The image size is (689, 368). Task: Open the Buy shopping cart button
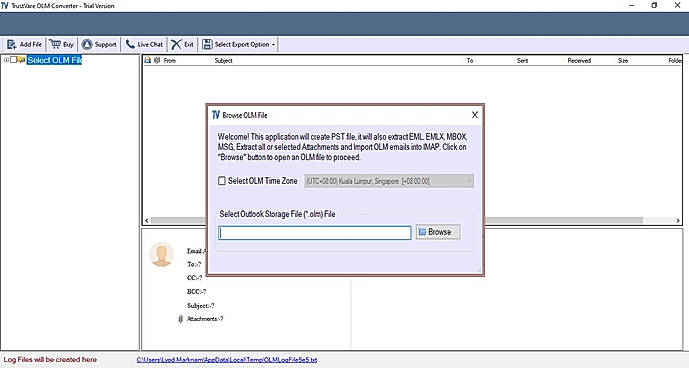coord(62,44)
